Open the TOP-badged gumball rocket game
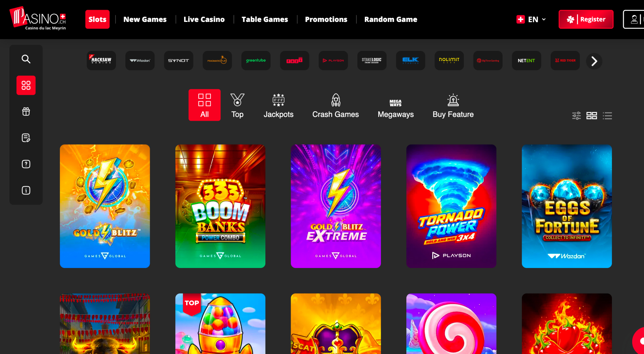This screenshot has height=354, width=644. pos(220,324)
